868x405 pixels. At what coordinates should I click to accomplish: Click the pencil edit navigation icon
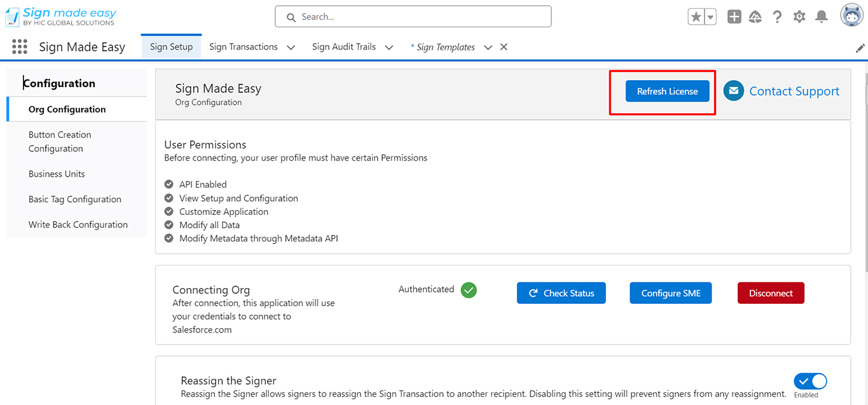tap(860, 48)
